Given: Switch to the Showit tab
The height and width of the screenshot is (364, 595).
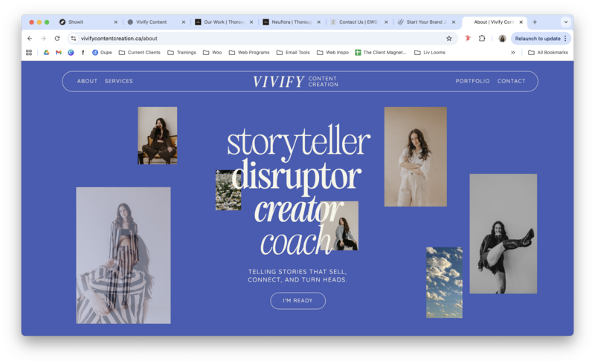Looking at the screenshot, I should [x=87, y=22].
